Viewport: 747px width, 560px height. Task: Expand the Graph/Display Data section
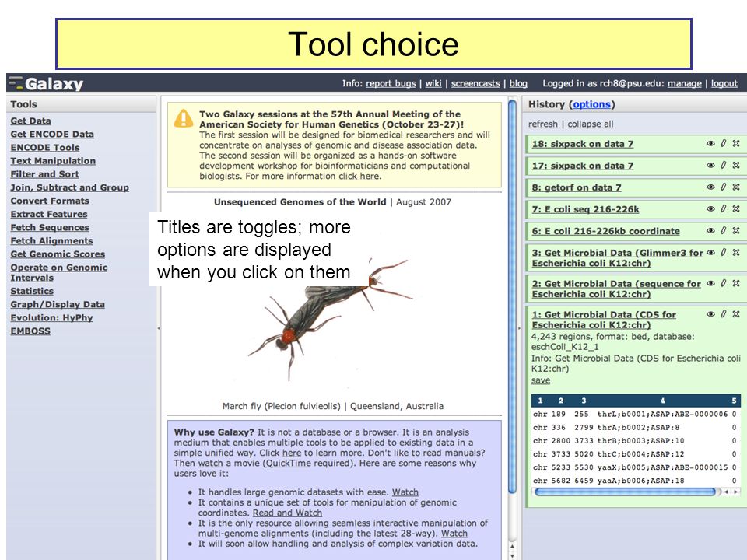58,304
